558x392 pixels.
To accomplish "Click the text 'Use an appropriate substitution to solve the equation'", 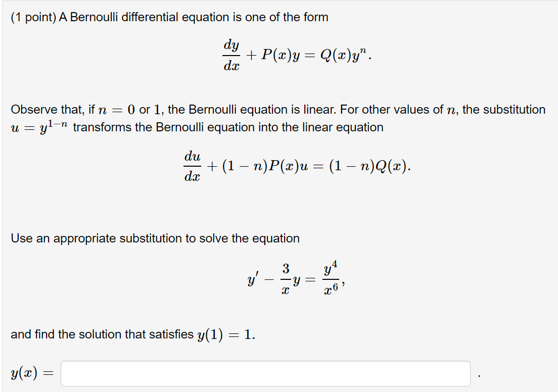I will [x=155, y=238].
